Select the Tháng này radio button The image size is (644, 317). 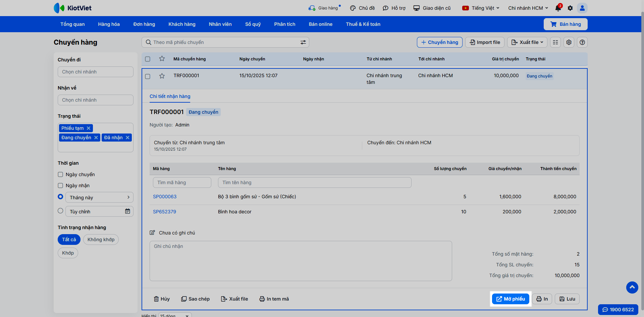click(60, 197)
